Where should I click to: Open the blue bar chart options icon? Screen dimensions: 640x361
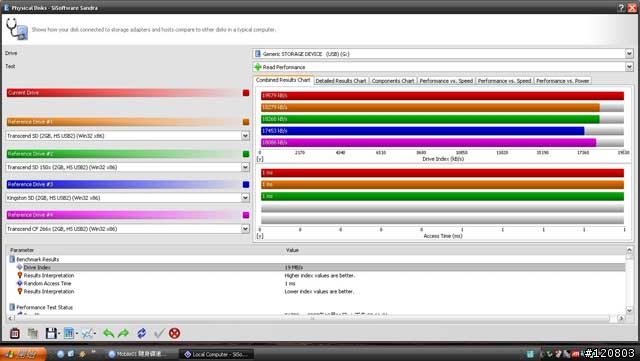point(69,333)
